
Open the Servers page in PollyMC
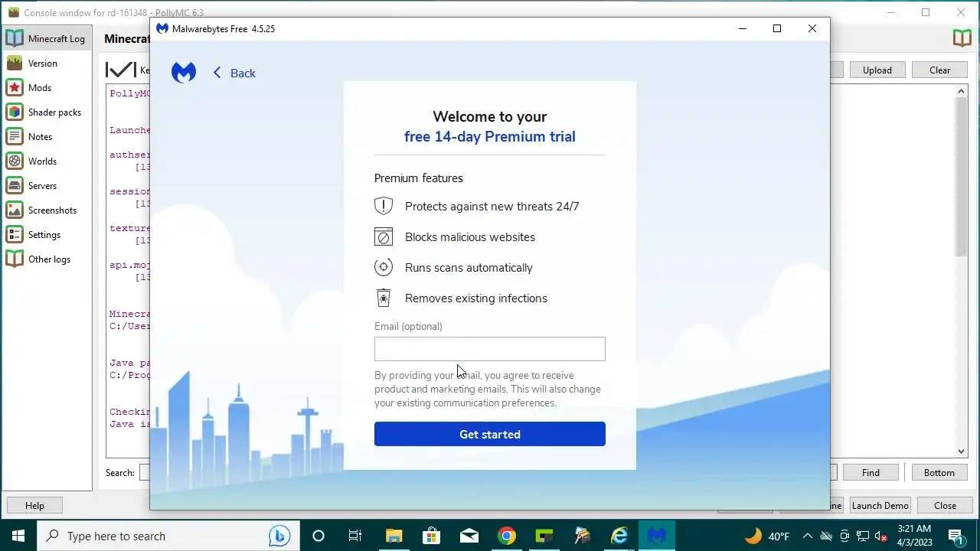(x=47, y=185)
